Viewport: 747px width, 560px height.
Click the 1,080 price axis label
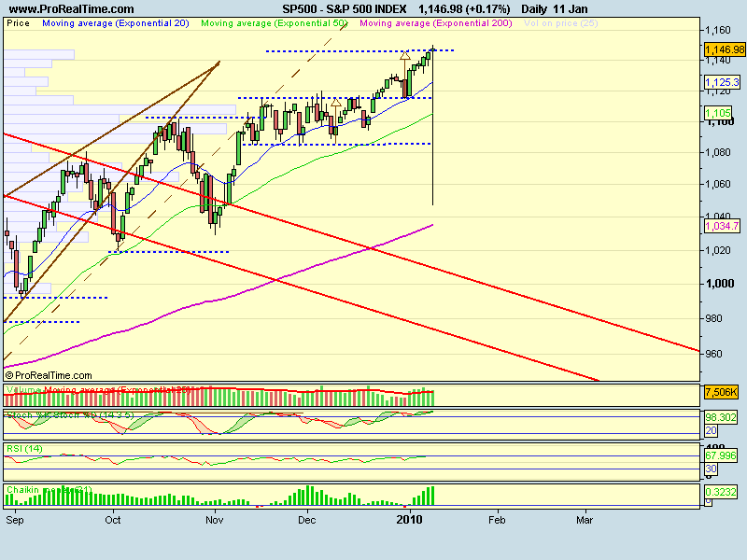point(717,152)
